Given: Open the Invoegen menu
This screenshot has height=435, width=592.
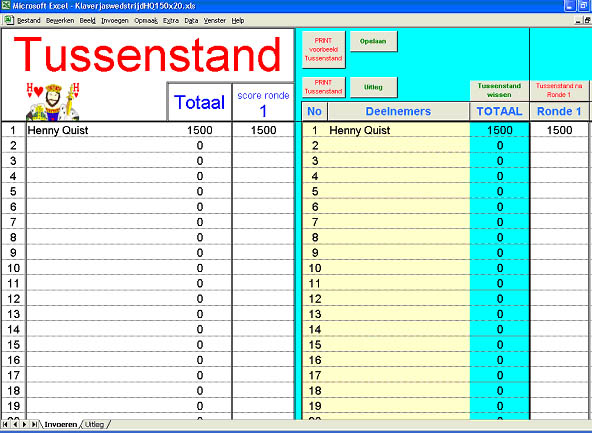Looking at the screenshot, I should pyautogui.click(x=115, y=20).
